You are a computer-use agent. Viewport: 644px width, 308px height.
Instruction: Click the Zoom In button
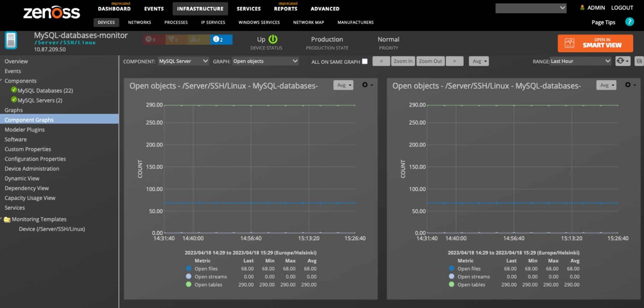[403, 61]
